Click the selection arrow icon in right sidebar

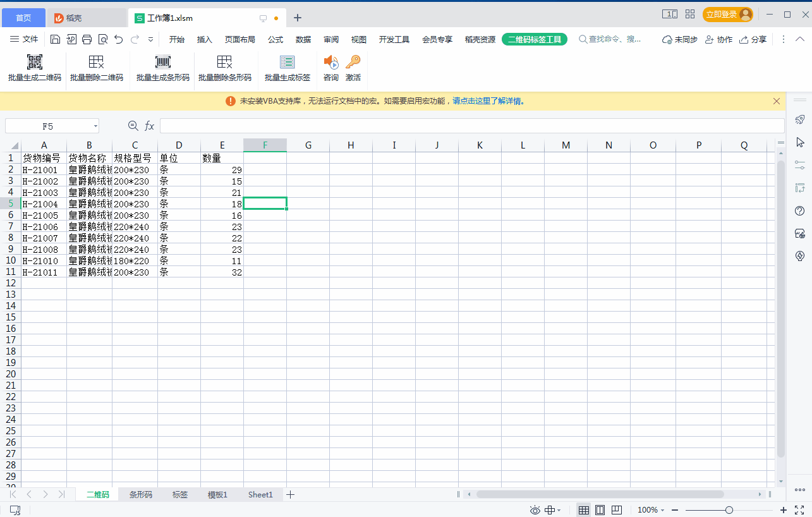coord(800,142)
